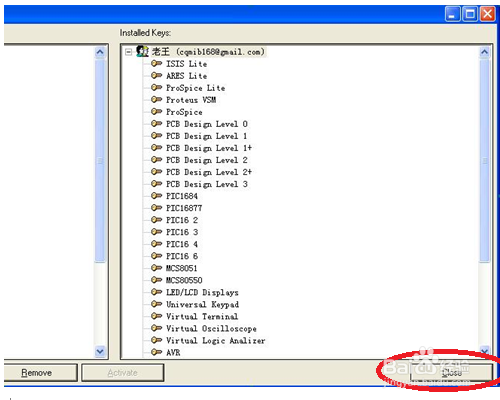Select the PCB Design Level 1+ text
The image size is (500, 400).
(x=209, y=148)
